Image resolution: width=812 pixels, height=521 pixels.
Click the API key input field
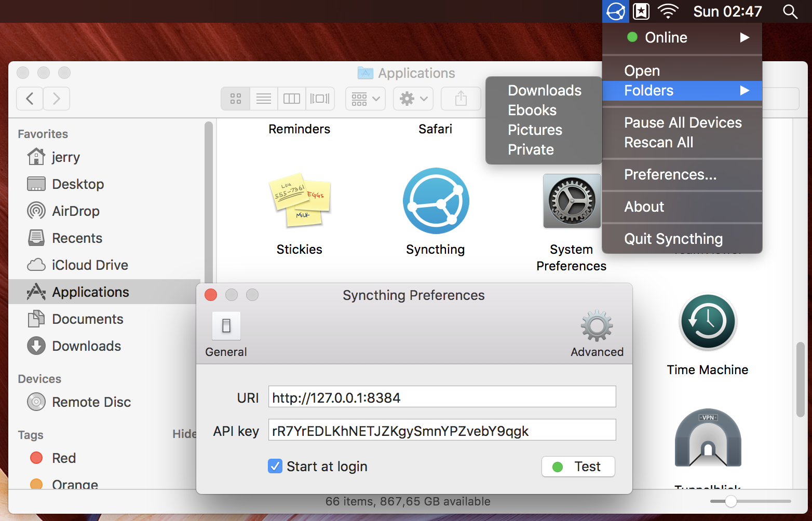[x=442, y=430]
